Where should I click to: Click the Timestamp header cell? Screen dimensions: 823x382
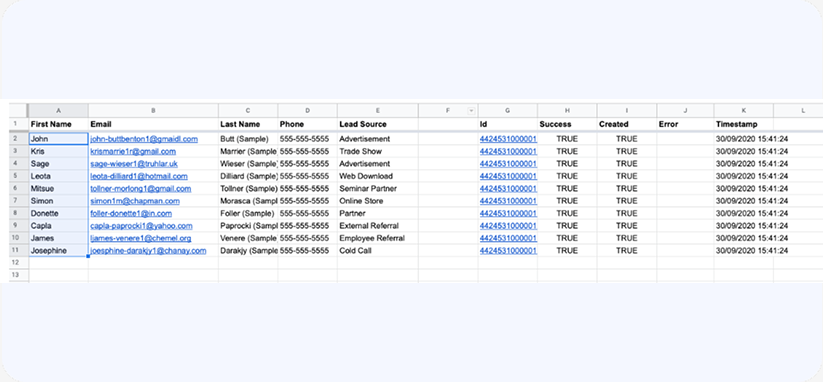(743, 124)
